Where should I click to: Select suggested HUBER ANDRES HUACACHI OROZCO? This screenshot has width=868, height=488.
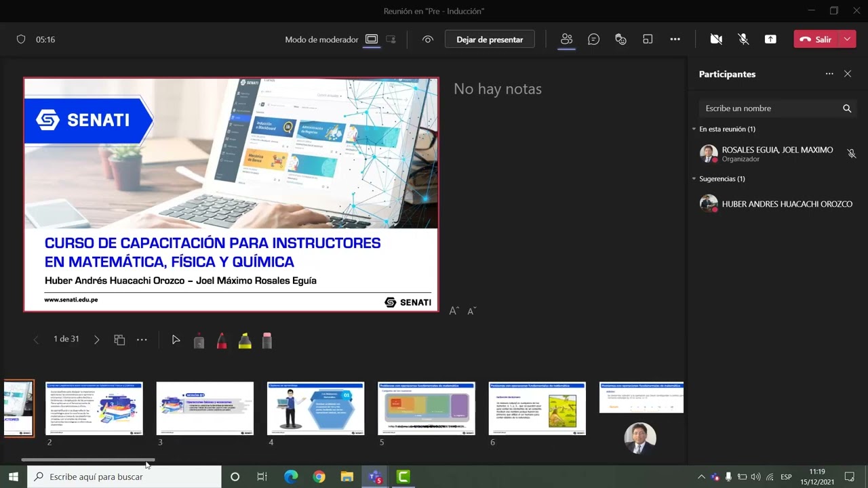777,204
